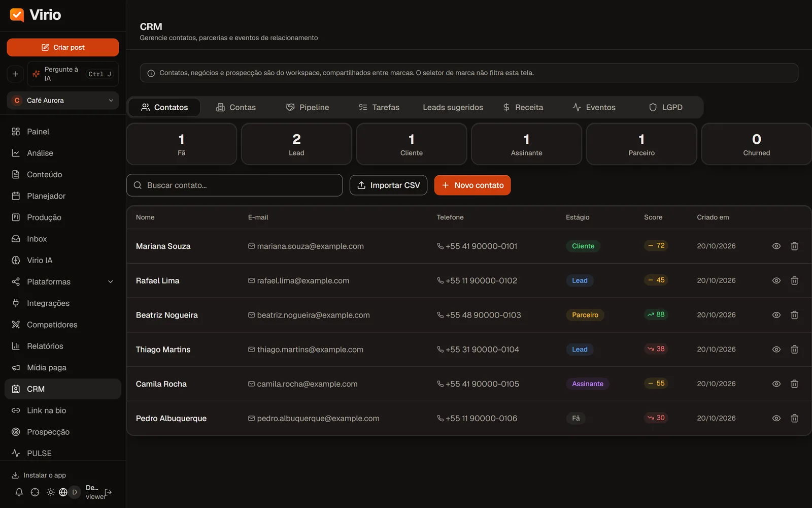Expand the Plataformas sidebar section
This screenshot has width=812, height=508.
point(63,281)
